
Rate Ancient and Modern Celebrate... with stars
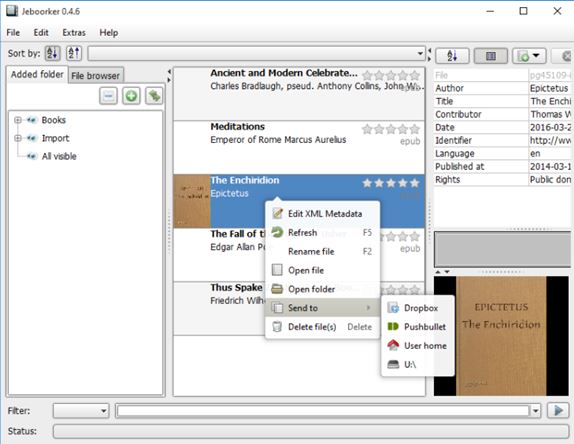pos(391,76)
